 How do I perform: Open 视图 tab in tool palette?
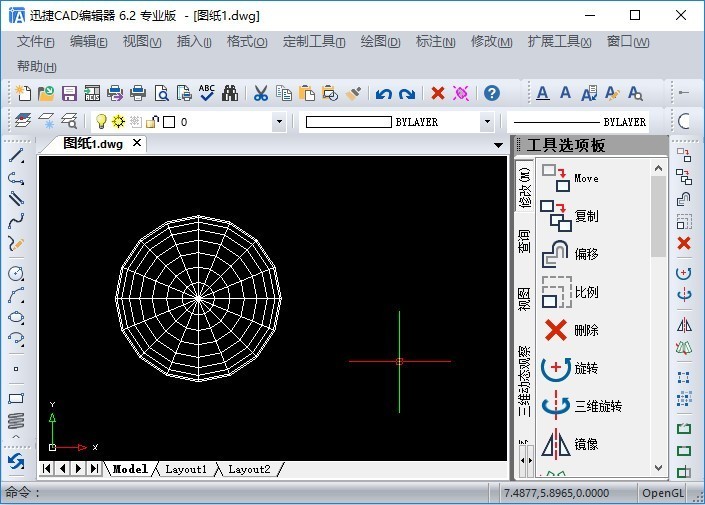[x=524, y=299]
